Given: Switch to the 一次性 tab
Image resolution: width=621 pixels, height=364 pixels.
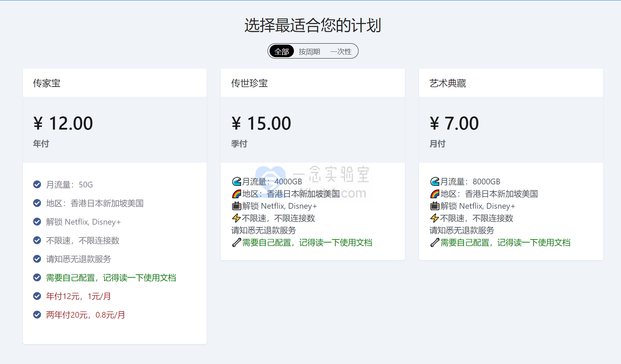Looking at the screenshot, I should coord(341,51).
